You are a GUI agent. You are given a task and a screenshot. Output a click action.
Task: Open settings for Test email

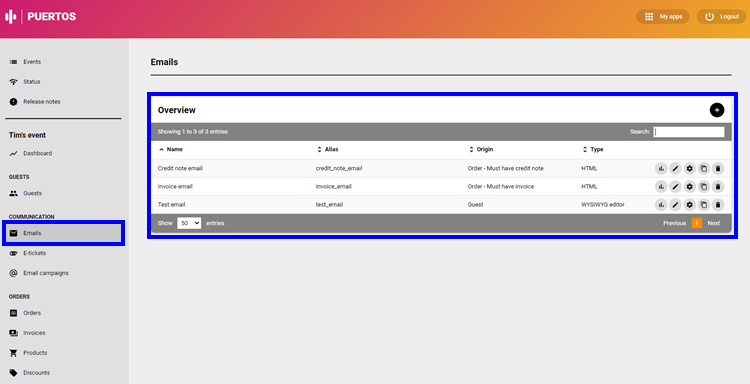point(689,205)
